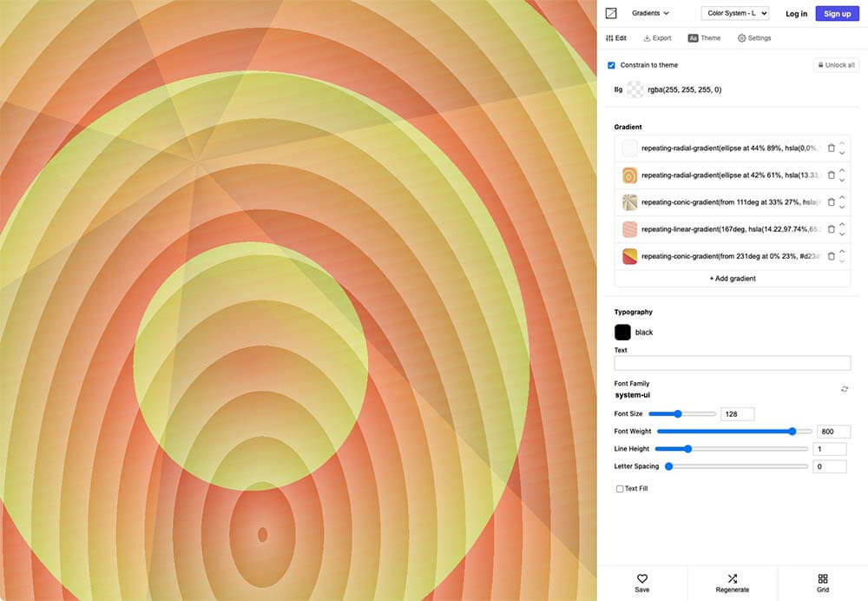Switch to the Theme tab
This screenshot has height=601, width=868.
click(704, 38)
